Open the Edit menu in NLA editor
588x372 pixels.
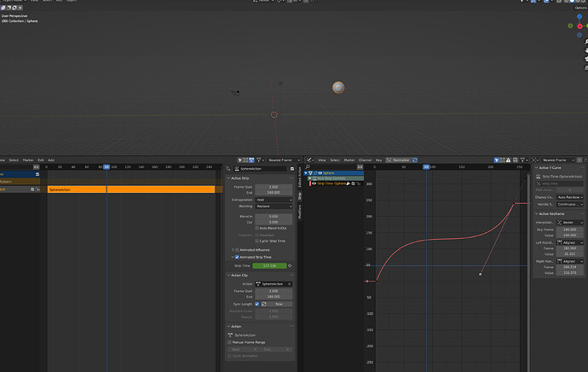pos(41,160)
